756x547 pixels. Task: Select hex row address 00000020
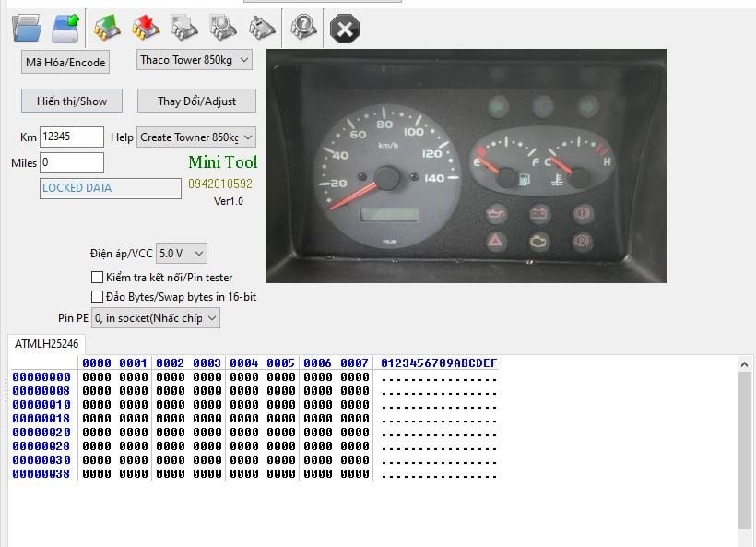coord(41,433)
